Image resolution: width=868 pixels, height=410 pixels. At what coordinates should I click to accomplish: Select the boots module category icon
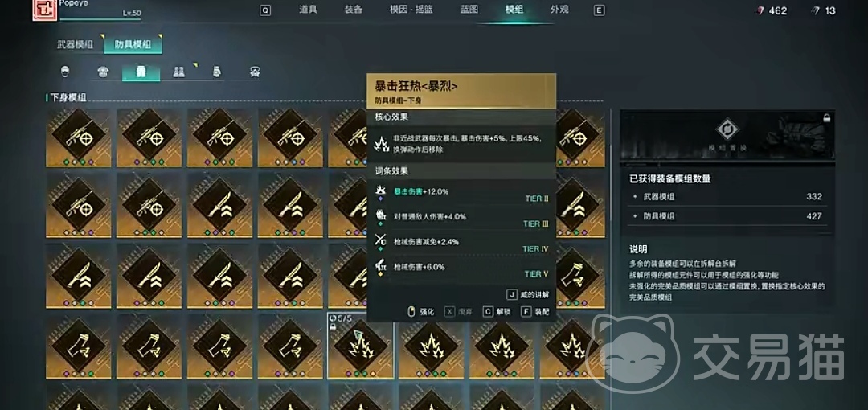coord(178,72)
